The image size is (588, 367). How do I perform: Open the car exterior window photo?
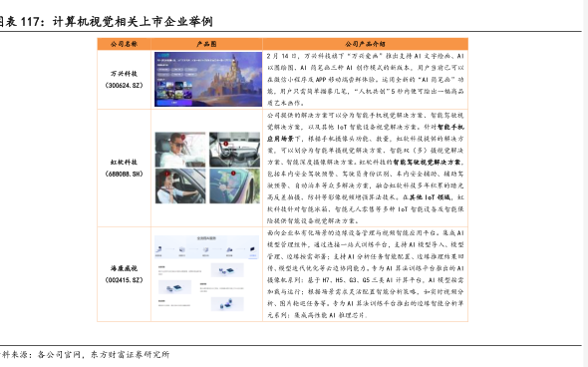(234, 185)
